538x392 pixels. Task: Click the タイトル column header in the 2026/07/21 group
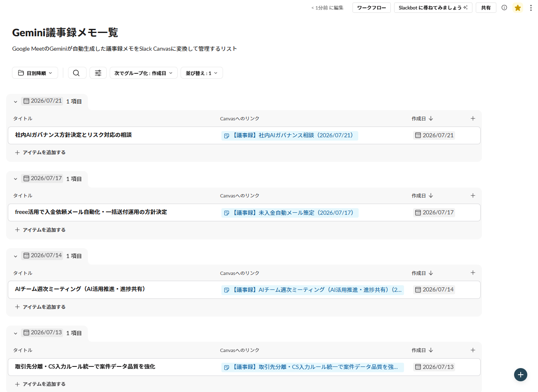coord(23,119)
